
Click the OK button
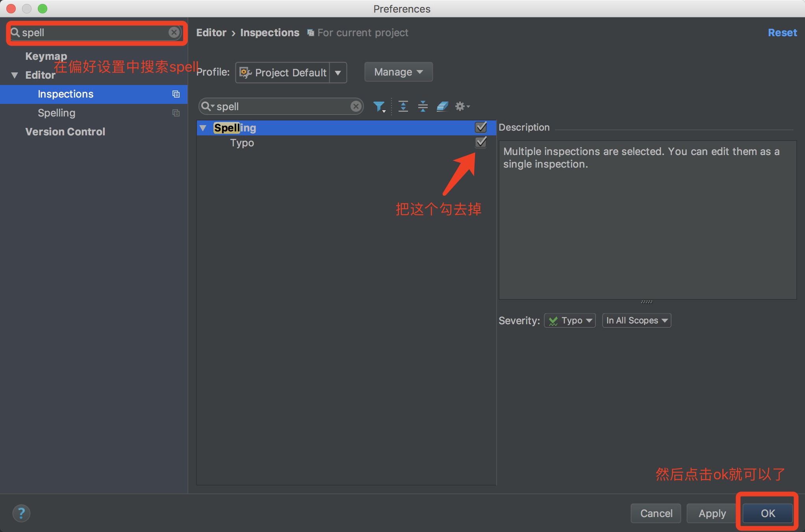click(x=768, y=513)
